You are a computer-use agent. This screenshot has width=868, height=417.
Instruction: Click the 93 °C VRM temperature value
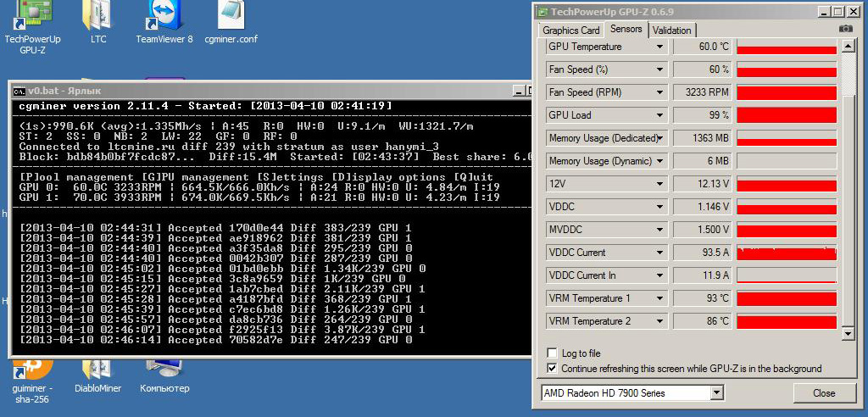pos(702,298)
